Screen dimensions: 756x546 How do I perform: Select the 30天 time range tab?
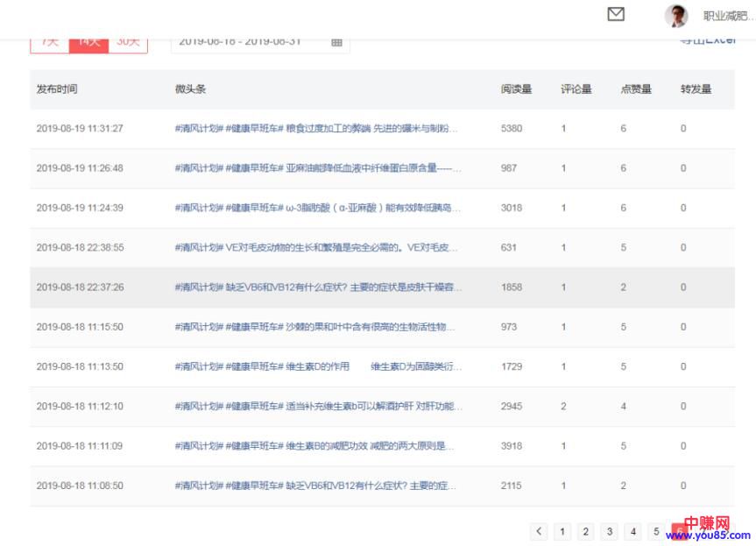pyautogui.click(x=128, y=42)
